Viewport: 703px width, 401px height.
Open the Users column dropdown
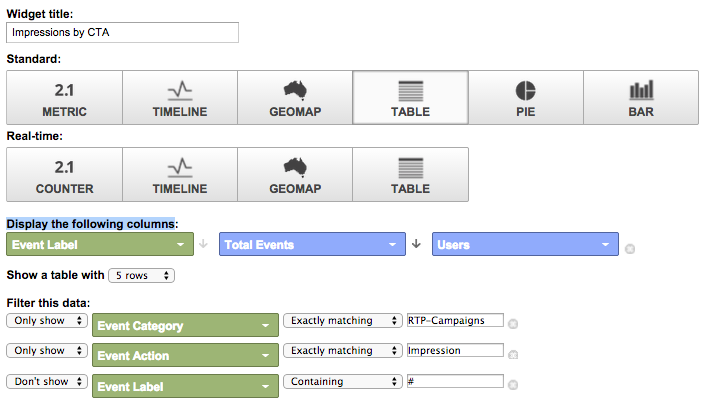click(x=525, y=244)
